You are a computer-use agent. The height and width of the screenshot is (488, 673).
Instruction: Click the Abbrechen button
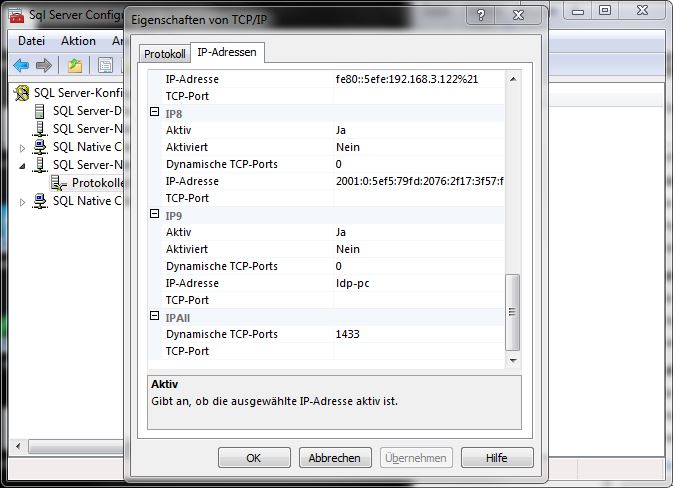[x=334, y=458]
